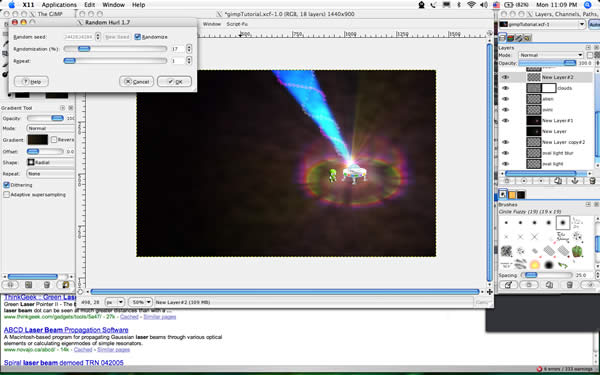Open ABCD Laser Beam Propagation Software link
600x375 pixels.
coord(66,330)
